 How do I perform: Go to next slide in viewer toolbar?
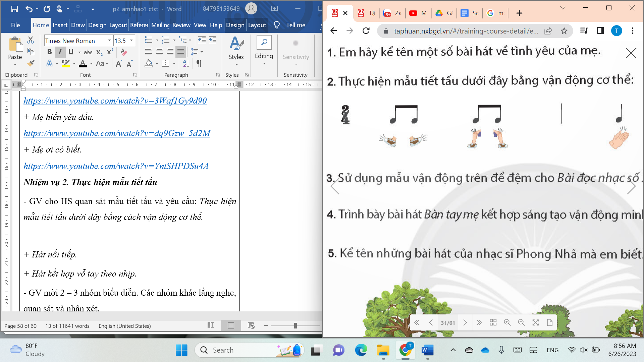[x=465, y=322]
